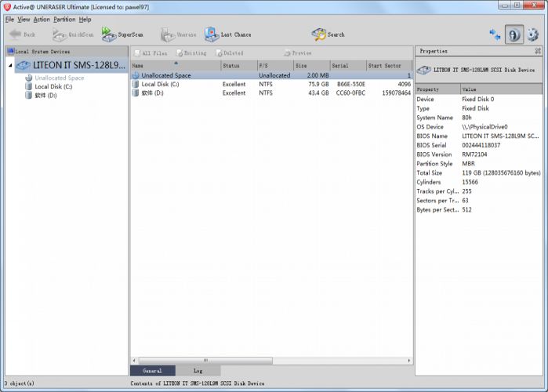The width and height of the screenshot is (548, 392).
Task: Click BIOS Serial 002444118037 value
Action: [481, 145]
